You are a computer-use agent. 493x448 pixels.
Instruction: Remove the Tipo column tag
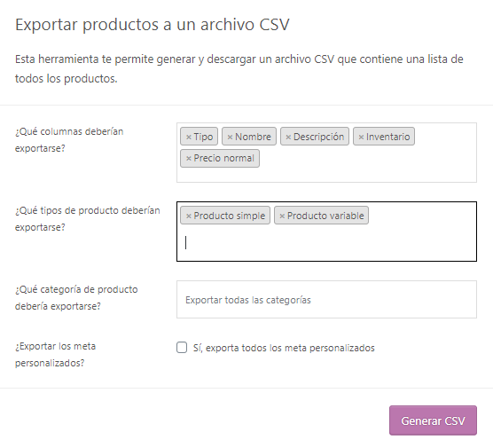point(189,138)
